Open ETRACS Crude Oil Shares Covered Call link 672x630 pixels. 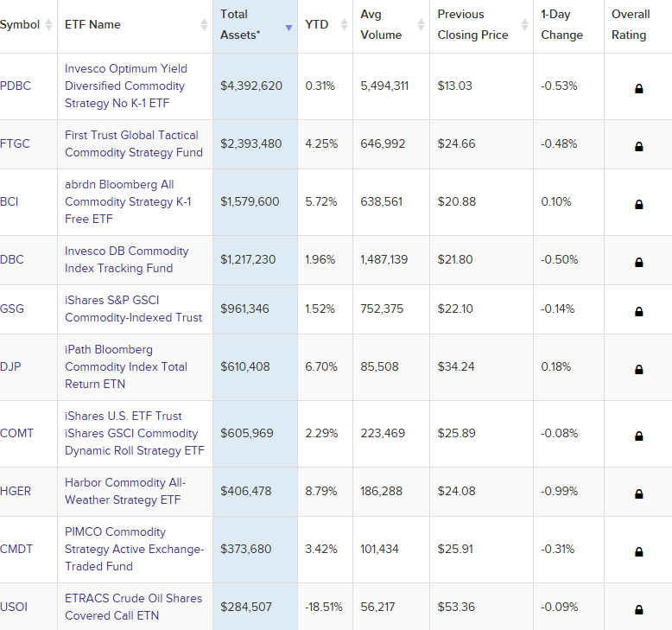coord(133,607)
